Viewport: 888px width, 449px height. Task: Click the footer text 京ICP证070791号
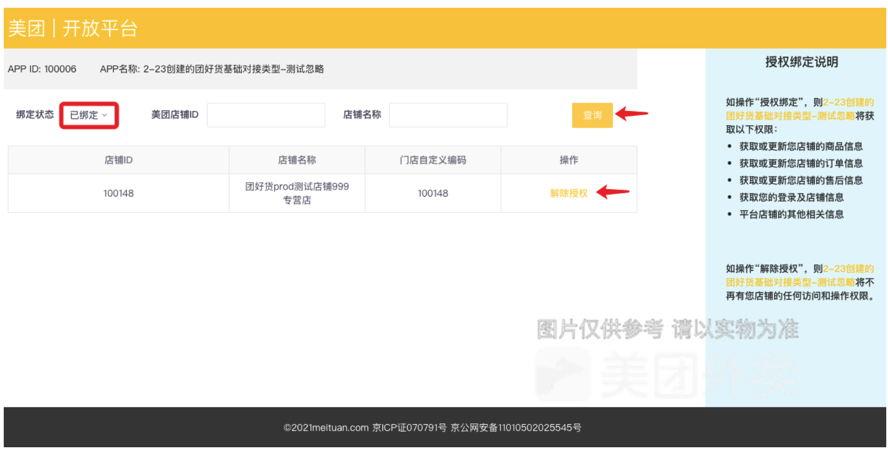pos(409,427)
